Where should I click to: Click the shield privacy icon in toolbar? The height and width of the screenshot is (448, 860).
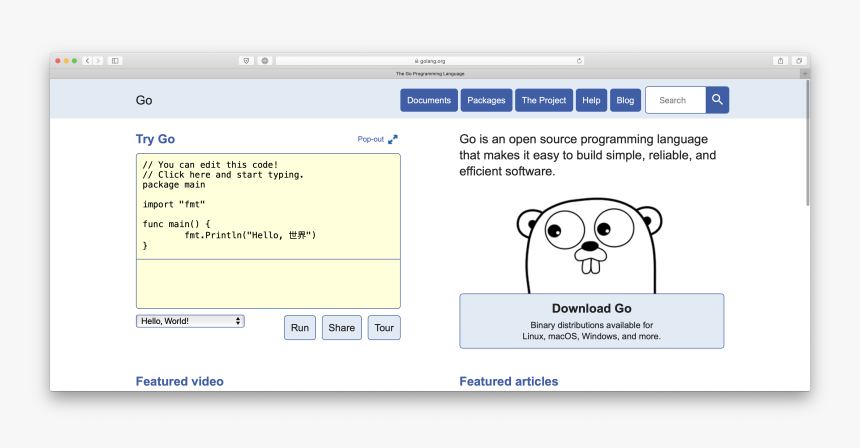click(x=246, y=61)
